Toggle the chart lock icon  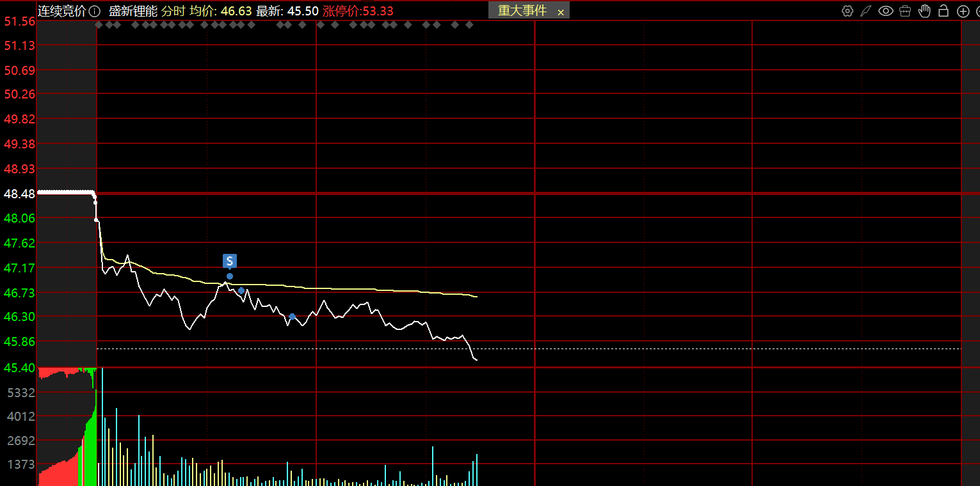[944, 11]
